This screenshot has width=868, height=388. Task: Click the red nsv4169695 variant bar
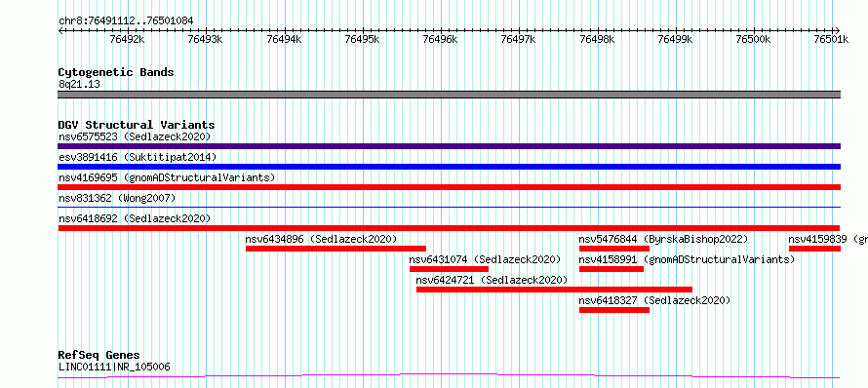450,187
